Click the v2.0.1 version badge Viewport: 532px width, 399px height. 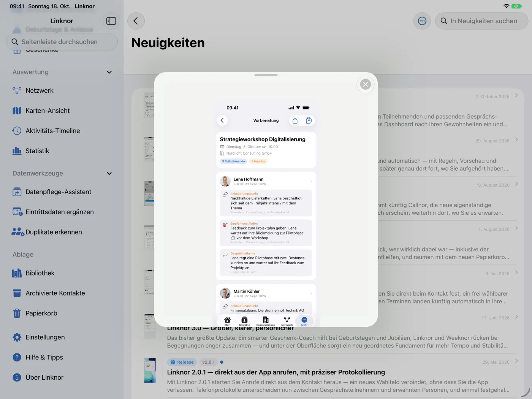click(208, 362)
